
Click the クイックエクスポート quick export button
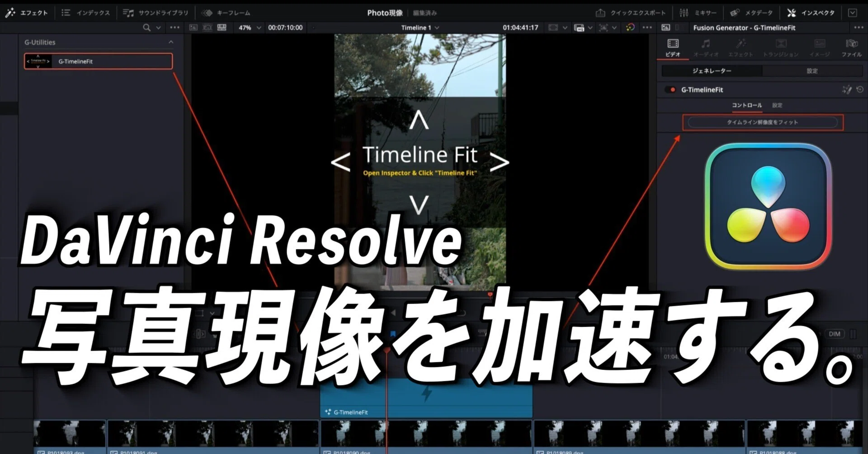click(631, 13)
